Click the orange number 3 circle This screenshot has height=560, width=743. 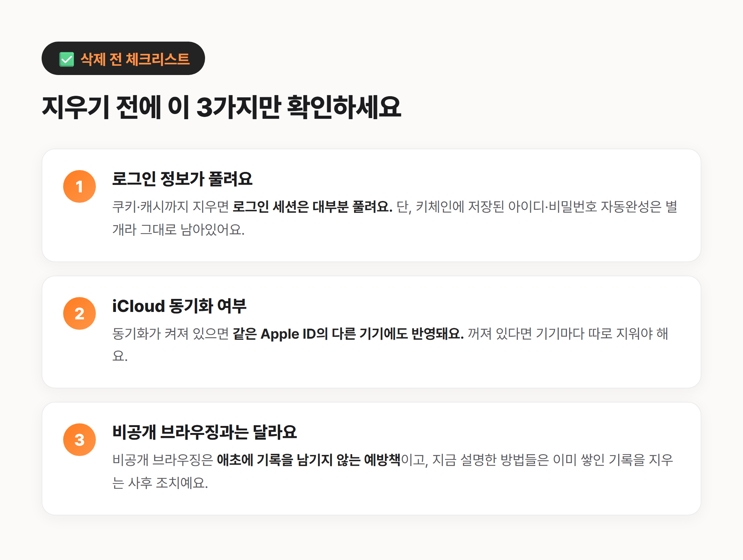coord(80,440)
